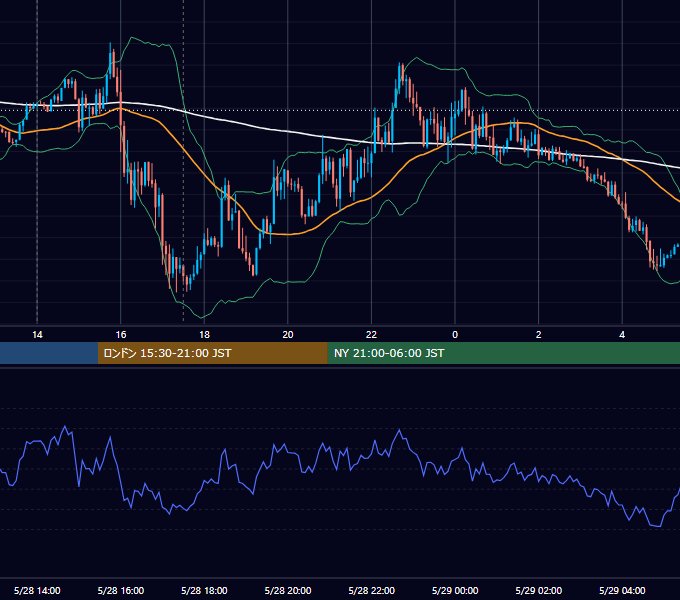Click the 5/29 04:00 date label
The image size is (680, 600).
pos(622,590)
